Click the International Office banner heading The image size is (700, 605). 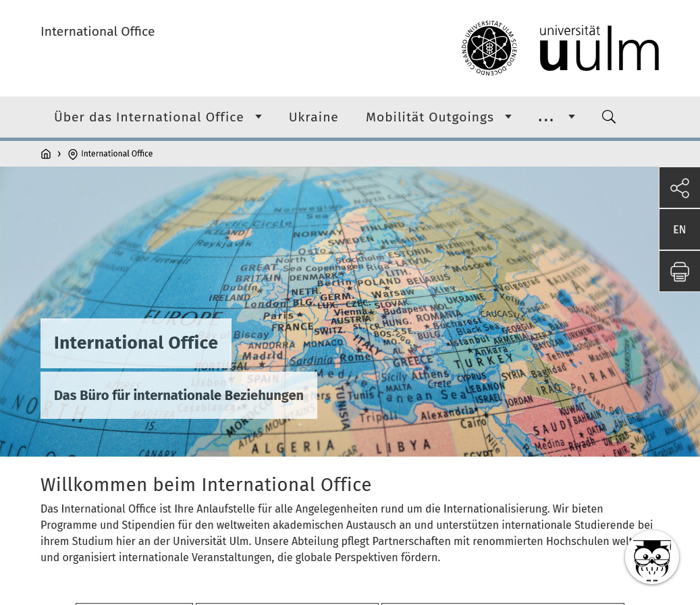pyautogui.click(x=136, y=343)
